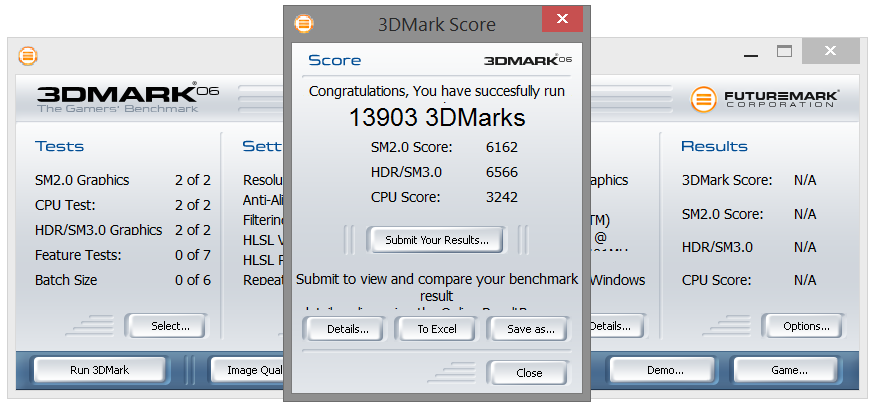Click the SM2.0 Score value 6162
Image resolution: width=876 pixels, height=406 pixels.
tap(502, 147)
